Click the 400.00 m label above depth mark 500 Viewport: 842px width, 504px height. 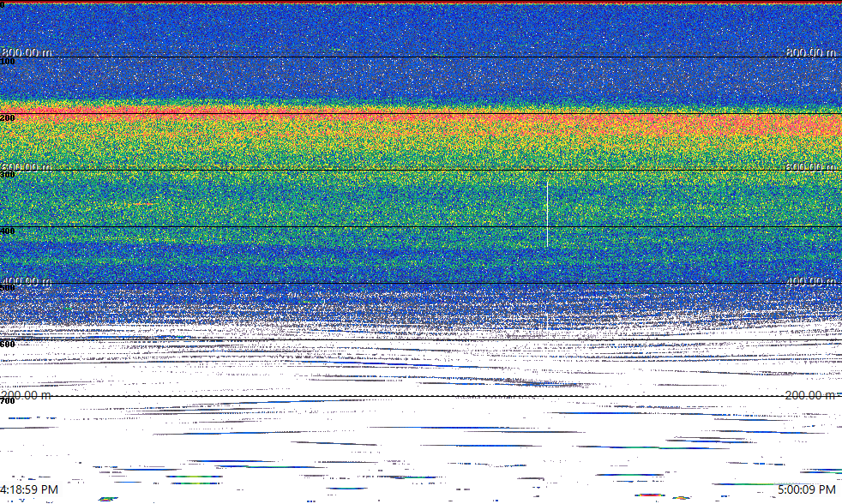click(27, 281)
